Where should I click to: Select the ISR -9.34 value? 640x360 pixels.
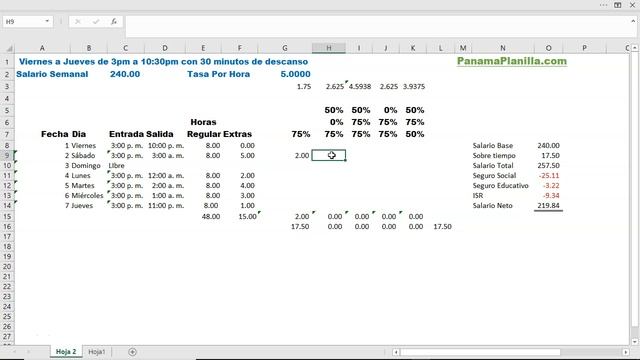point(551,196)
